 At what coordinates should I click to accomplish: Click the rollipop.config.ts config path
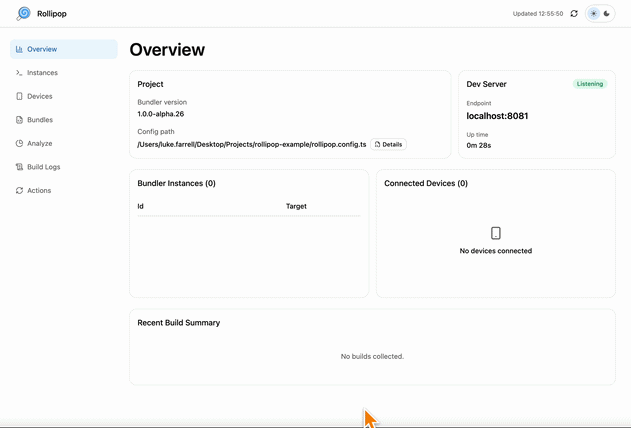click(x=252, y=144)
